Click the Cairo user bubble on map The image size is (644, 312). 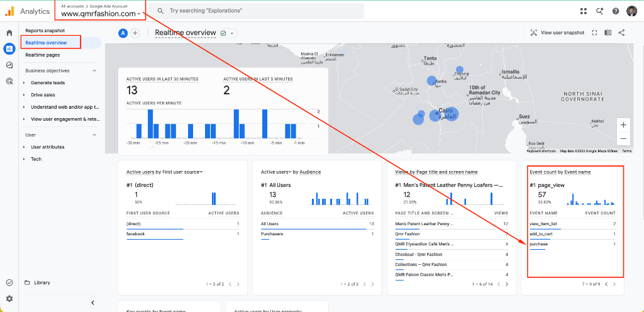coord(452,114)
